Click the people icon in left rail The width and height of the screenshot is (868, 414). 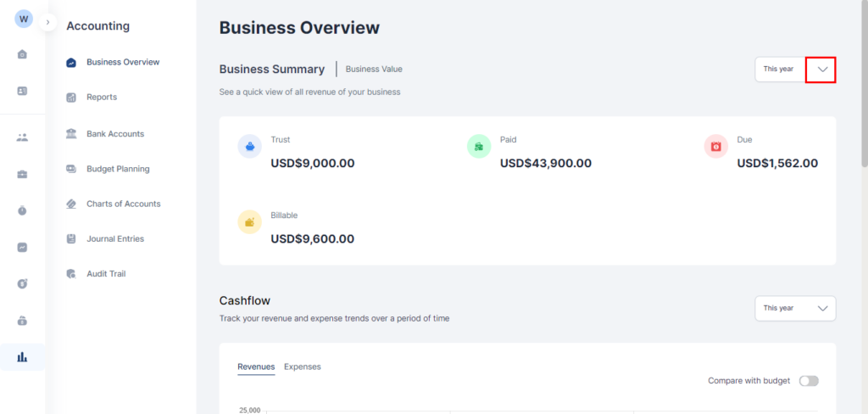point(22,137)
